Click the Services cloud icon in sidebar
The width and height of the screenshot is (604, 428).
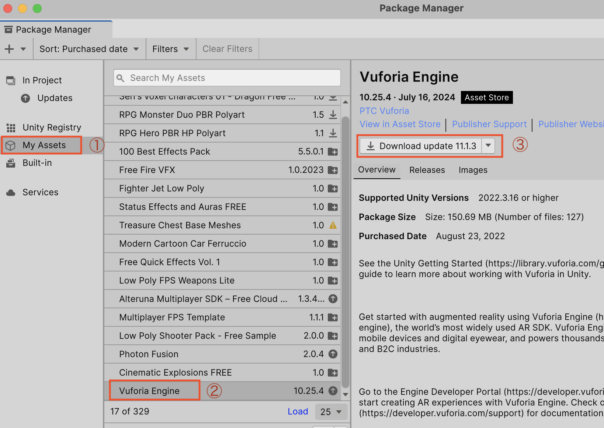pyautogui.click(x=11, y=192)
